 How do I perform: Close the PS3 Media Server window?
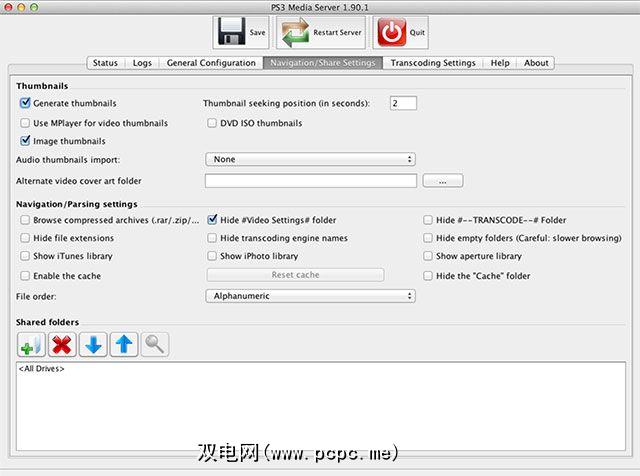(8, 7)
